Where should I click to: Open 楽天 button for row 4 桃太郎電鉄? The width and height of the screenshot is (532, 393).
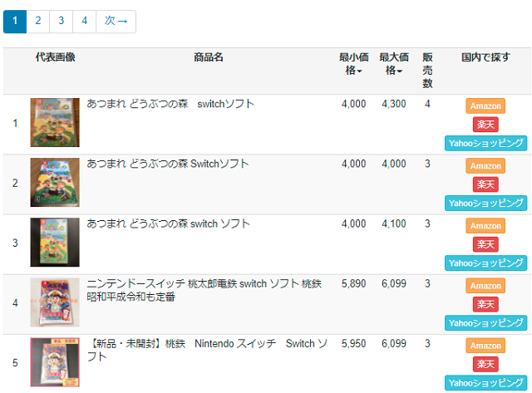pyautogui.click(x=485, y=304)
